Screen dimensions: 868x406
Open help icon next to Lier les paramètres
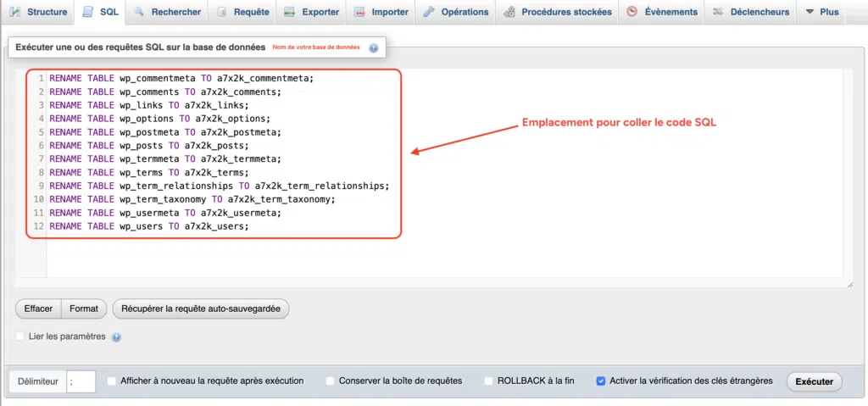pyautogui.click(x=116, y=336)
